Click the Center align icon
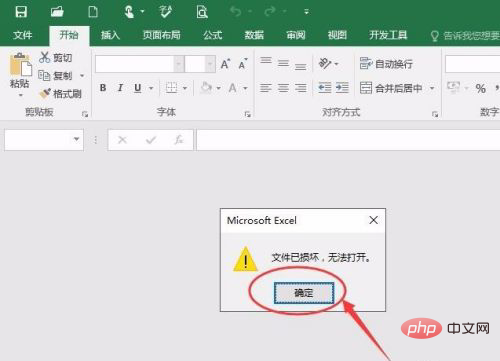 (283, 88)
